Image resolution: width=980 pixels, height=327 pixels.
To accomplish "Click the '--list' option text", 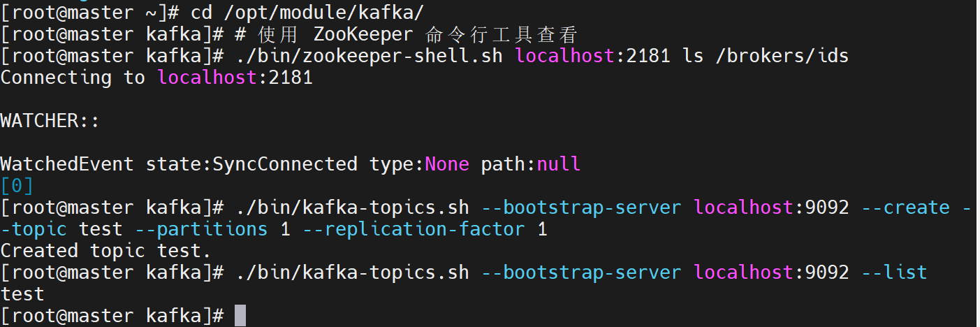I will (894, 272).
